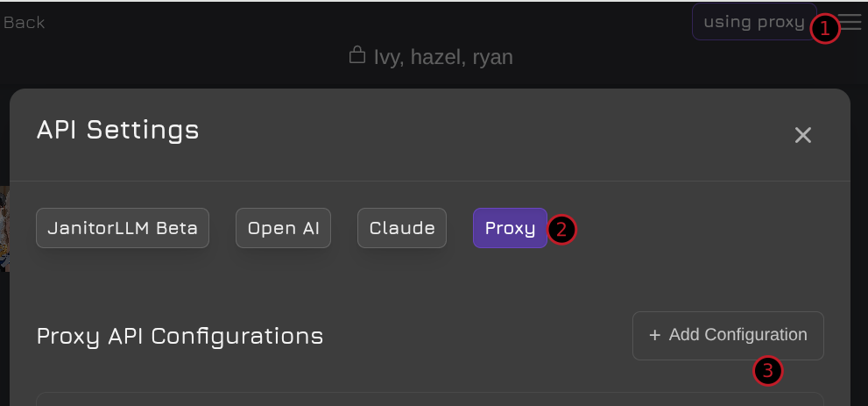Close the API Settings dialog
This screenshot has height=406, width=868.
802,135
